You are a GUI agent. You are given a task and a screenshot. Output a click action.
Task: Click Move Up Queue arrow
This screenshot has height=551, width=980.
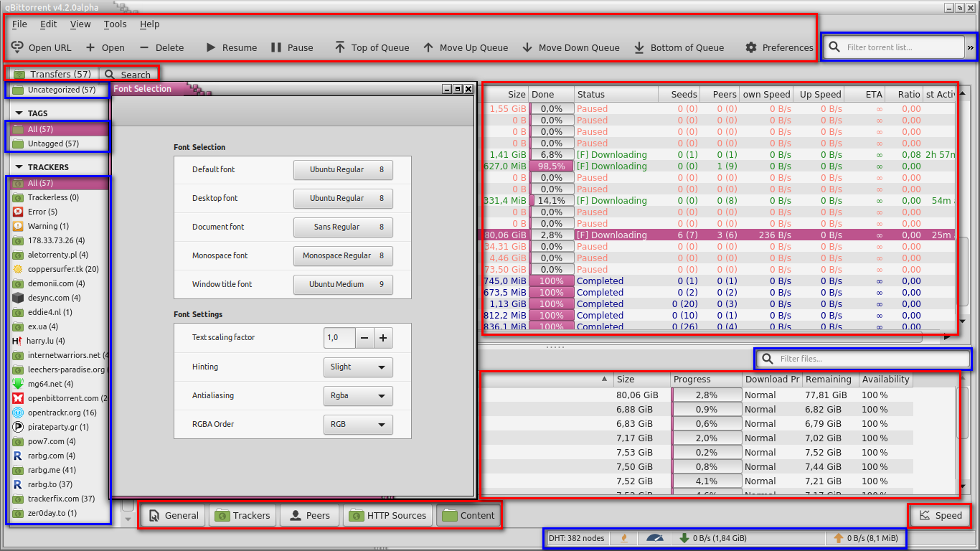pos(465,47)
